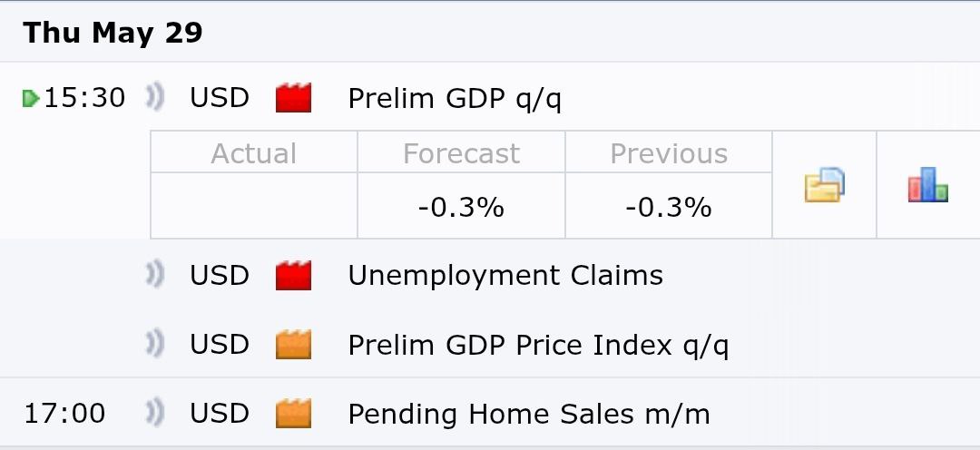Click the Thu May 29 date header
The height and width of the screenshot is (450, 980).
pos(113,33)
